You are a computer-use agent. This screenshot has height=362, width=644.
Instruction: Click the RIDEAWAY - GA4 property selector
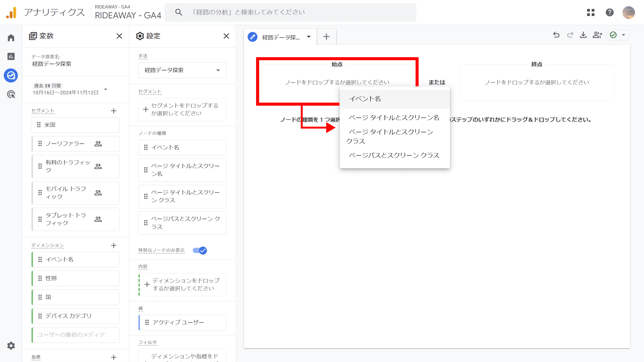tap(128, 12)
